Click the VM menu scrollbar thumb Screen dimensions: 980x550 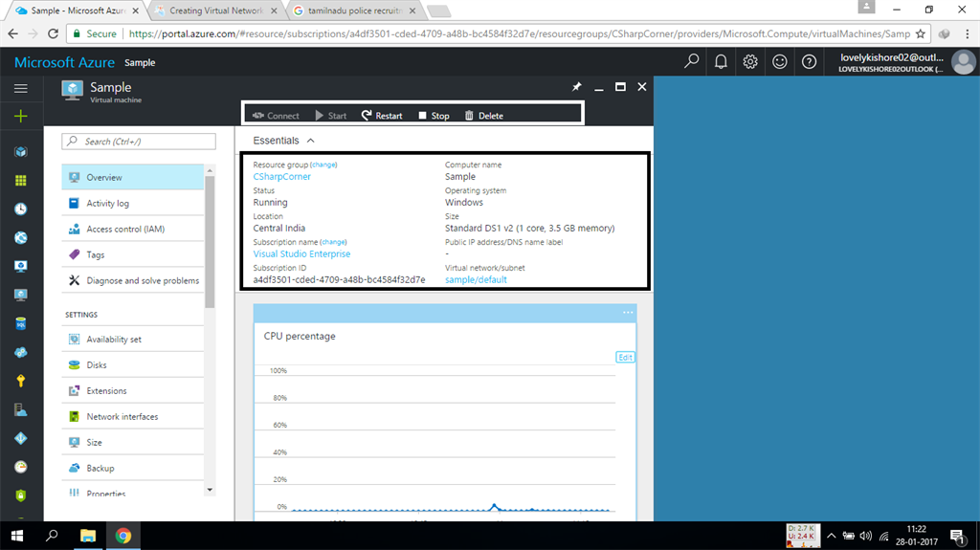pyautogui.click(x=210, y=242)
